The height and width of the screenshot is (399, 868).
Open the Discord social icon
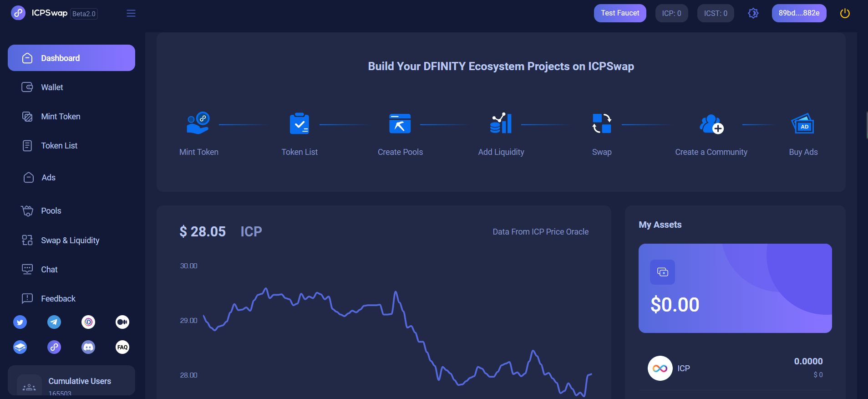(88, 347)
